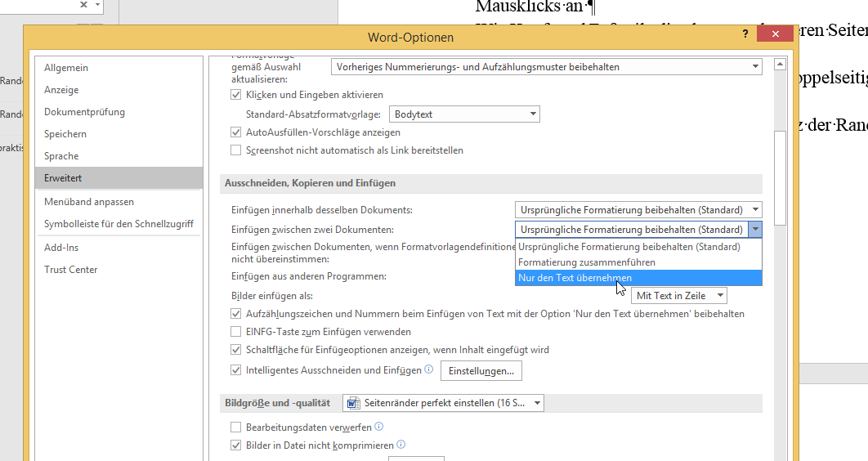Open Symbolleiste für den Schnellzugriff category

pyautogui.click(x=119, y=224)
